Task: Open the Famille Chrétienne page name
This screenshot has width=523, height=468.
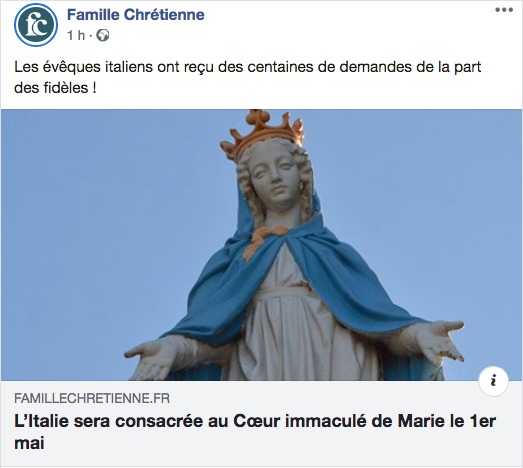Action: (136, 15)
